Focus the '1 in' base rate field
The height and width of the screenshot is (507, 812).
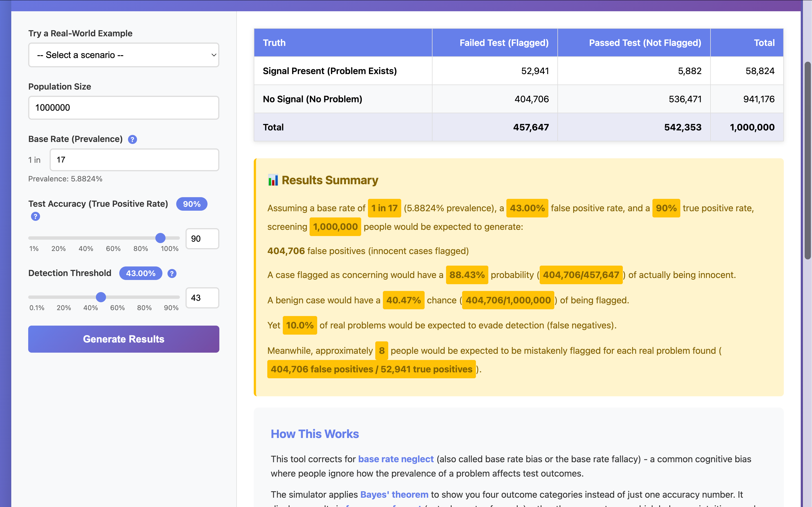pos(134,160)
